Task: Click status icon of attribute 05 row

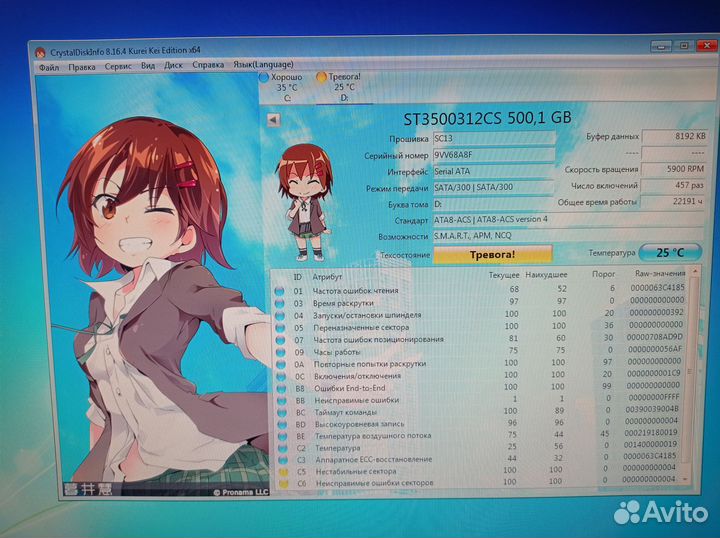Action: tap(280, 328)
